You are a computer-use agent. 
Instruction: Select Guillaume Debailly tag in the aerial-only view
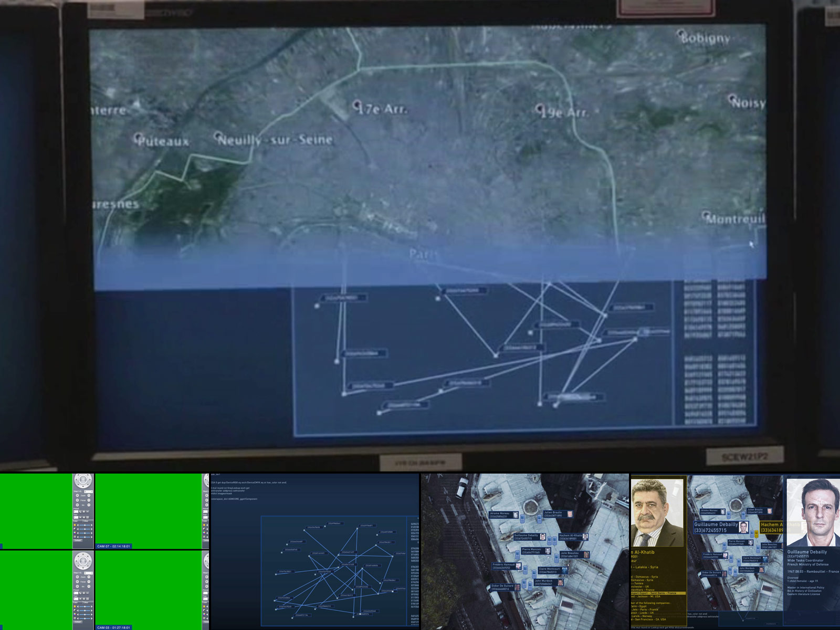530,537
